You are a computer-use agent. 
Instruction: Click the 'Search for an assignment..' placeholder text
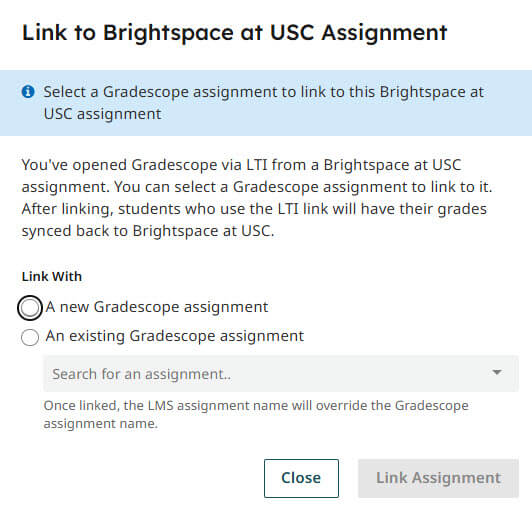click(141, 374)
